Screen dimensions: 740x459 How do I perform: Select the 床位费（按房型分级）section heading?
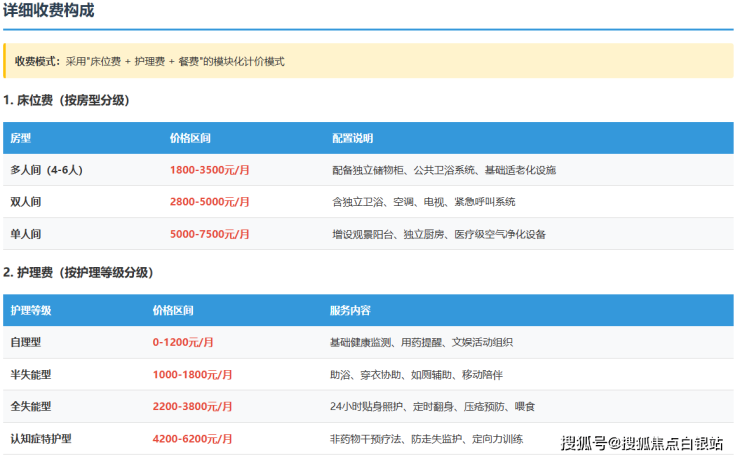coord(66,100)
